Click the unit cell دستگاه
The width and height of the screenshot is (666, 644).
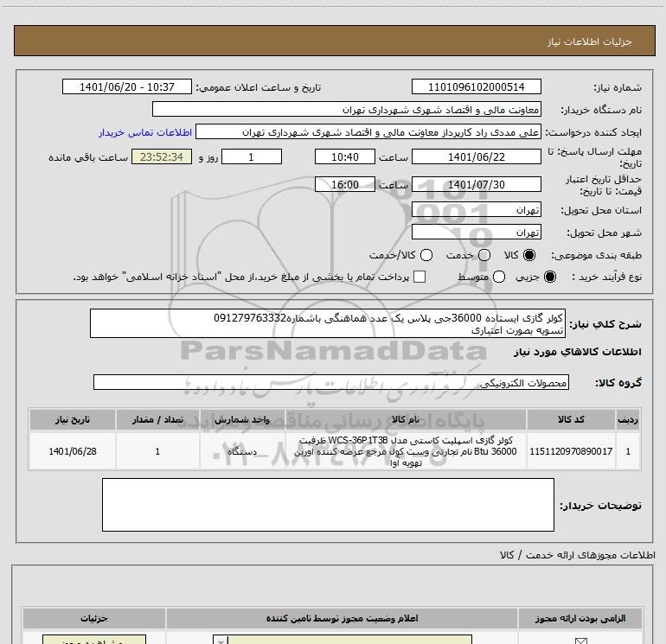(242, 451)
